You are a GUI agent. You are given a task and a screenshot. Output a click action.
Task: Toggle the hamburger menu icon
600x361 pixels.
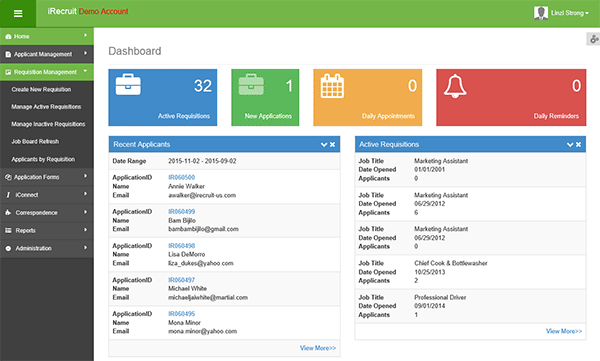(18, 13)
